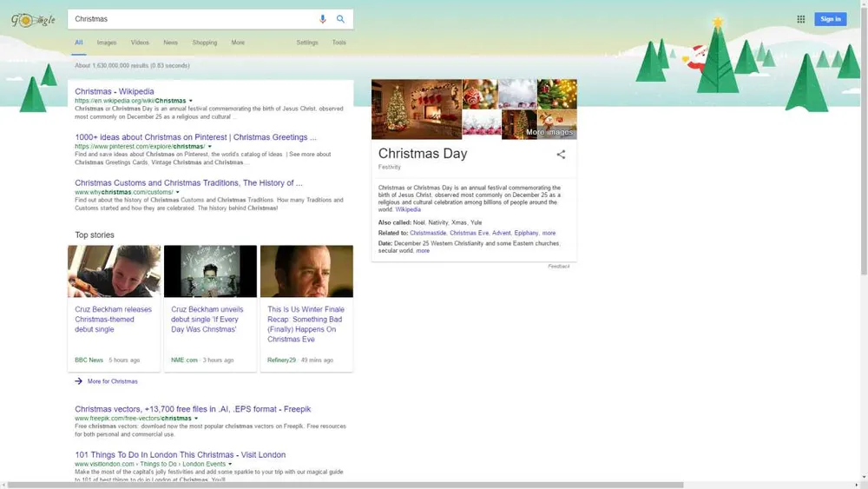Expand the Wikipedia result URL dropdown arrow
Viewport: 868px width, 489px height.
pyautogui.click(x=191, y=101)
